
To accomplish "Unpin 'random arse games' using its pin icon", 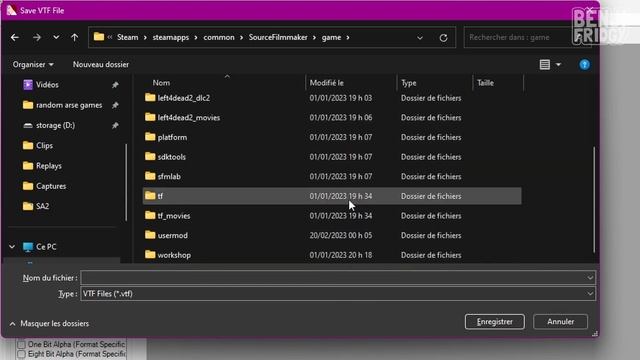I will pyautogui.click(x=115, y=105).
